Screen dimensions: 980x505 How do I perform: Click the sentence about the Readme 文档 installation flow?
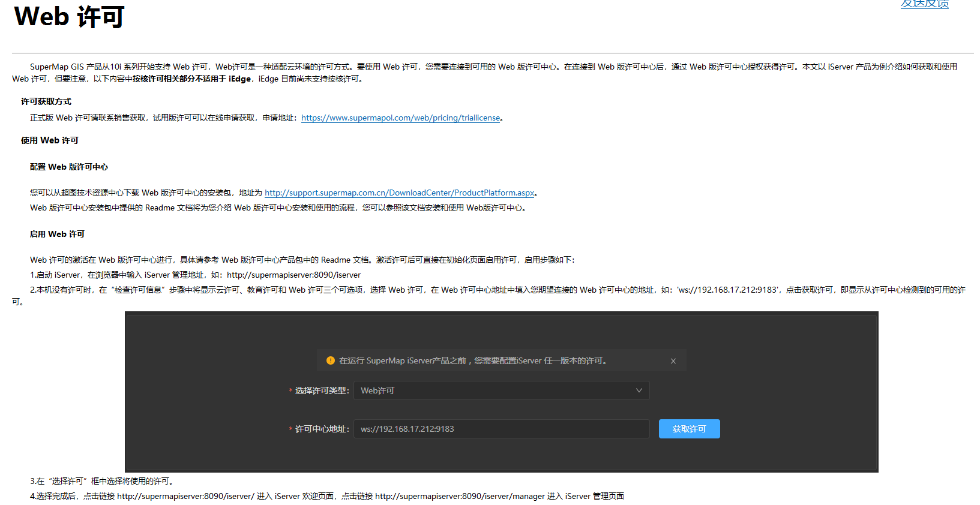click(280, 208)
